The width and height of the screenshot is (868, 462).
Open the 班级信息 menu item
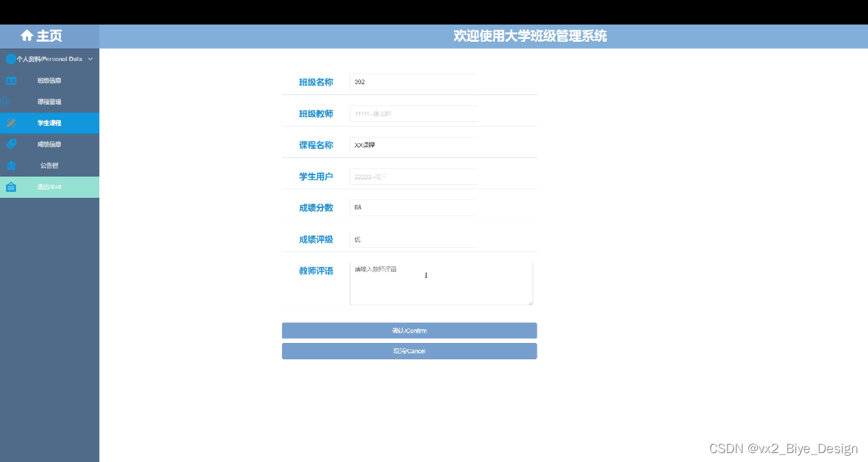click(49, 81)
